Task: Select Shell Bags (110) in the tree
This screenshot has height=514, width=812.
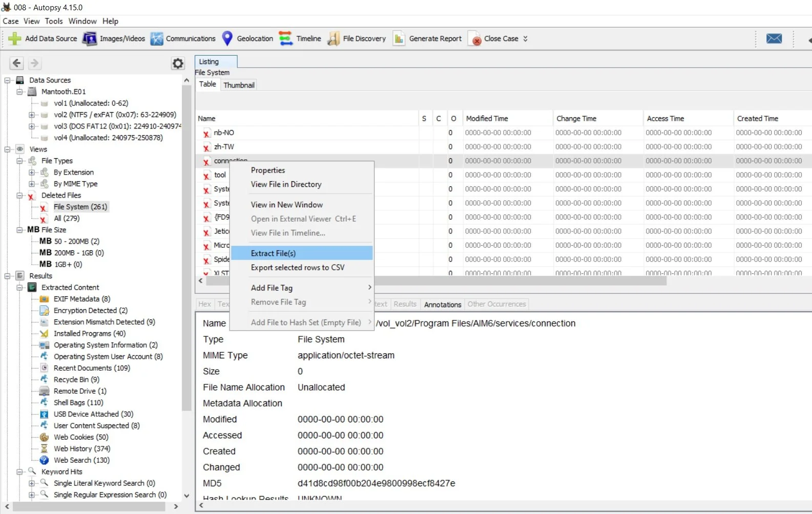Action: (78, 403)
